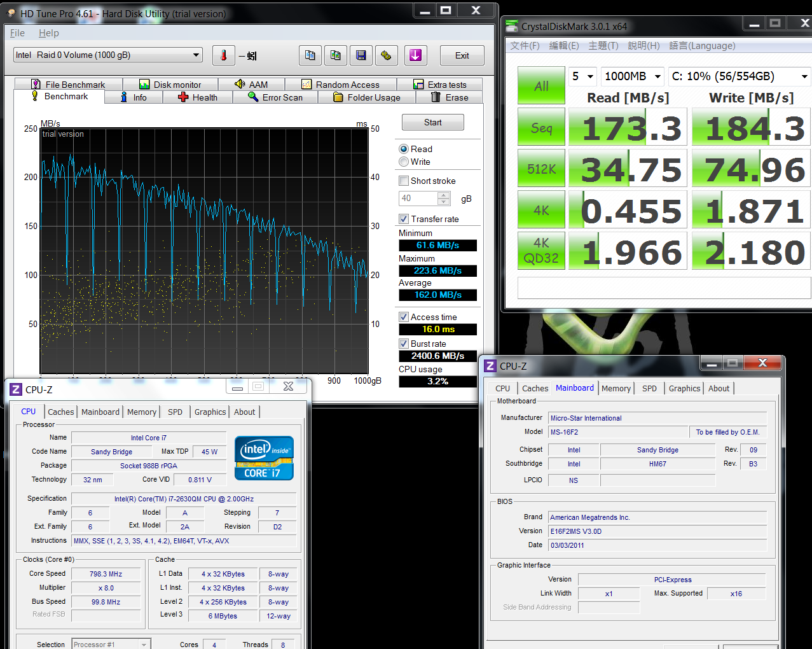The width and height of the screenshot is (812, 649).
Task: Open the Memory tab in right CPU-Z window
Action: point(616,389)
